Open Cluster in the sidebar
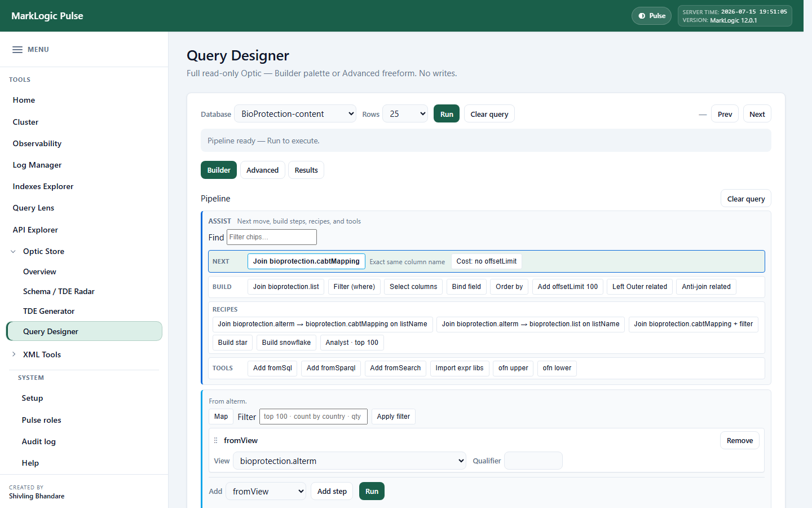This screenshot has height=508, width=812. pyautogui.click(x=25, y=122)
